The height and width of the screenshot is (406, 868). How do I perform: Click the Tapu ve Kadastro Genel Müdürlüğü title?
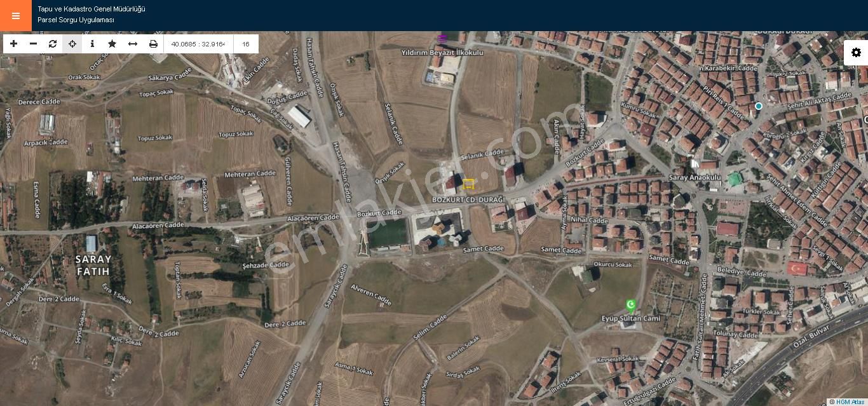coord(92,9)
